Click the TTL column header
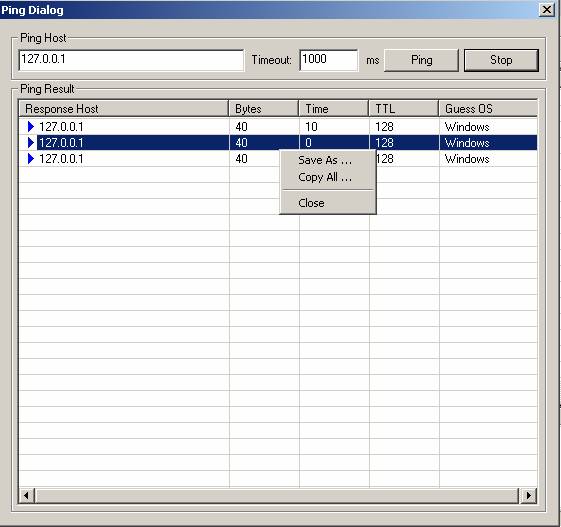 (404, 108)
